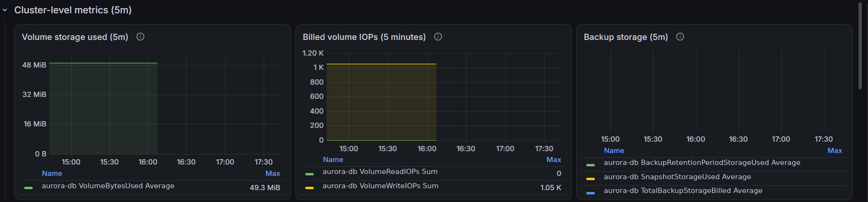Toggle aurora-db BackupRetentionPeriodStorageUsed Average series
Viewport: 868px width, 202px height.
tap(702, 163)
